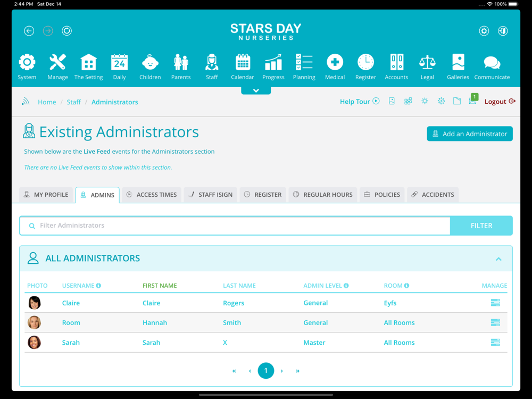Image resolution: width=532 pixels, height=399 pixels.
Task: Open the Children section
Action: (x=150, y=67)
